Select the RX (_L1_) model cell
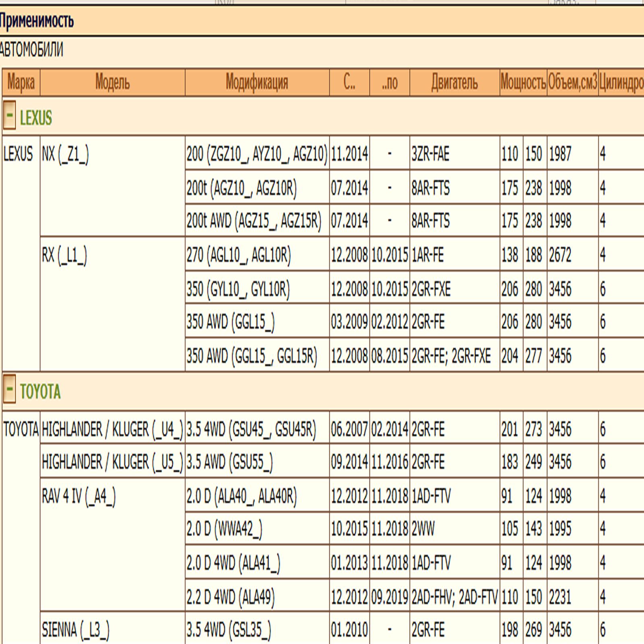Image resolution: width=644 pixels, height=644 pixels. click(64, 255)
